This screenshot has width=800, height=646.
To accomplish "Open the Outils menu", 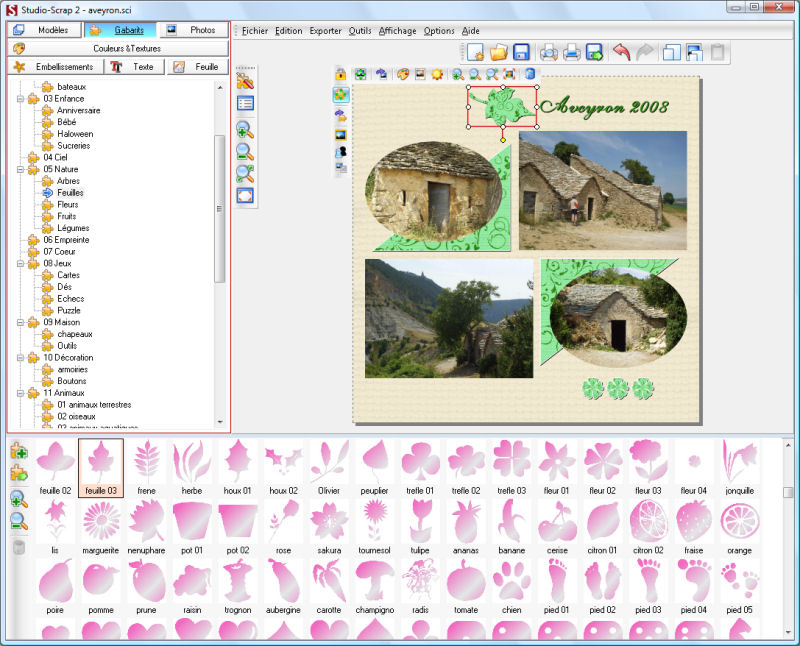I will pos(360,31).
